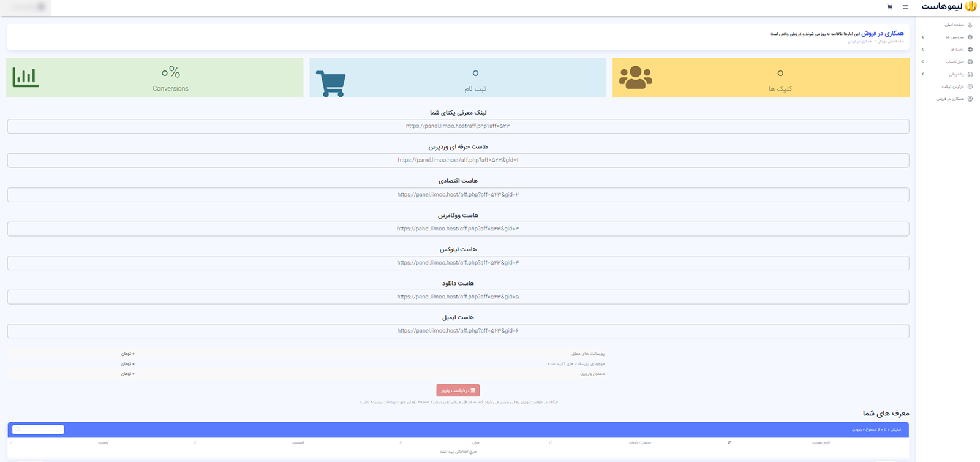Click the کلیک ها yellow stats card label
The image size is (980, 462).
tap(780, 89)
